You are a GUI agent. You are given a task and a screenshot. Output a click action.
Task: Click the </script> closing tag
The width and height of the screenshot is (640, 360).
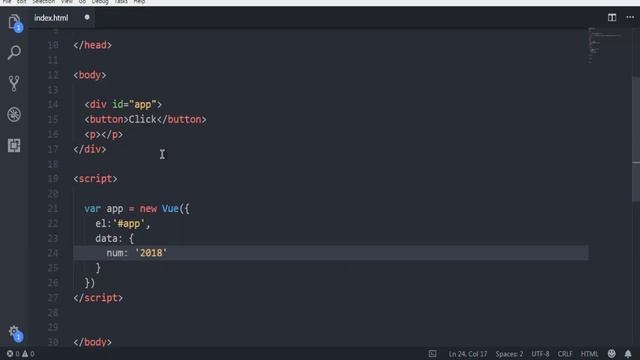coord(98,298)
